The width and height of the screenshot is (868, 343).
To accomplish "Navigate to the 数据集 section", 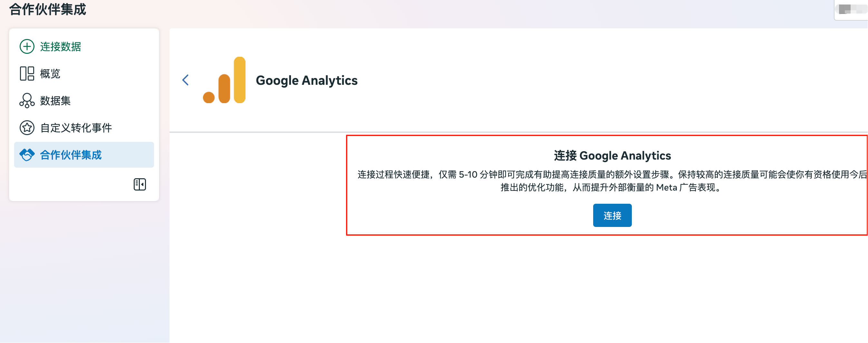I will 56,101.
